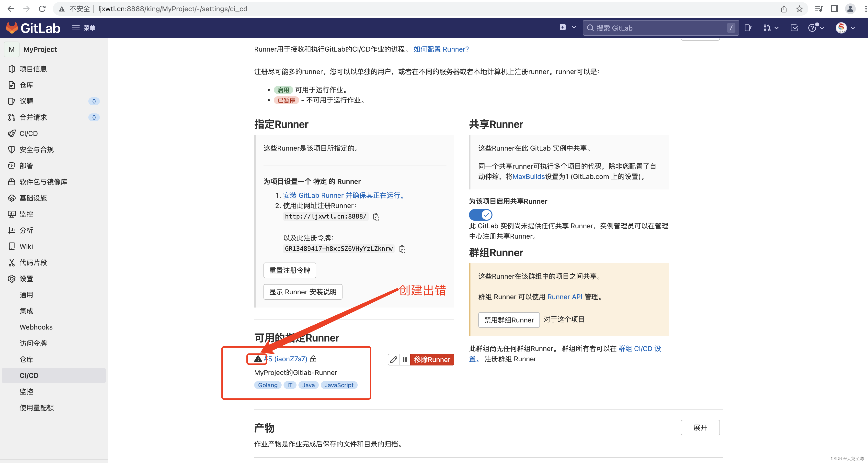This screenshot has height=463, width=868.
Task: Edit the runner with pencil icon
Action: 393,360
